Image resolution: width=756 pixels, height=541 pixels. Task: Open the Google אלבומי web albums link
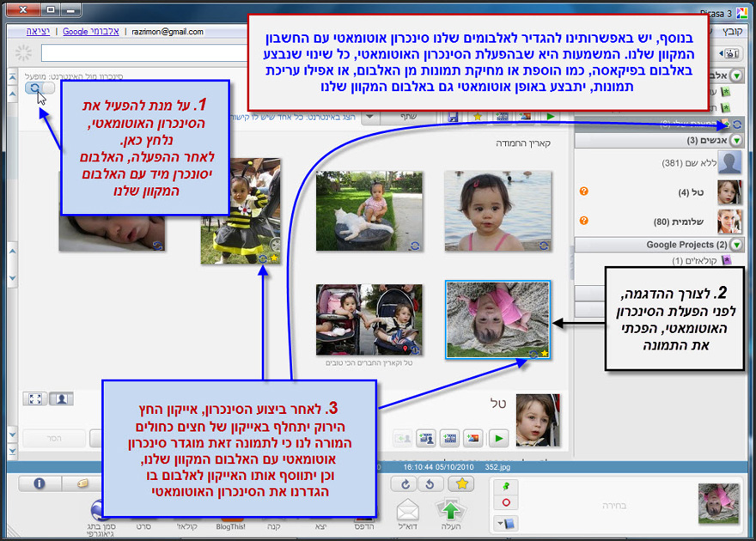pyautogui.click(x=91, y=31)
